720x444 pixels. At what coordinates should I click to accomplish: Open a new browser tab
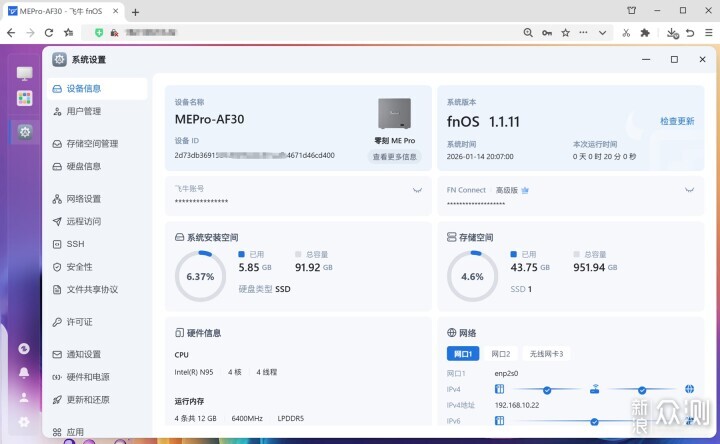coord(135,12)
